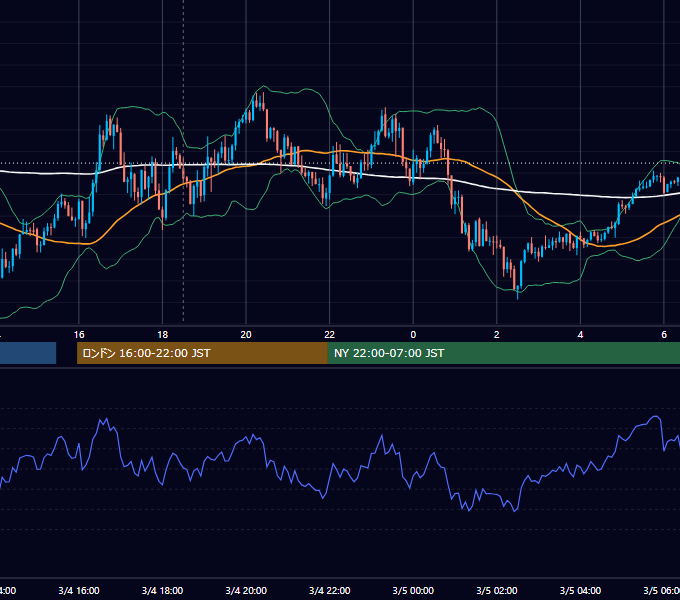Click the NY 22:00-07:00 JST session bar
The image size is (680, 600).
(x=503, y=353)
